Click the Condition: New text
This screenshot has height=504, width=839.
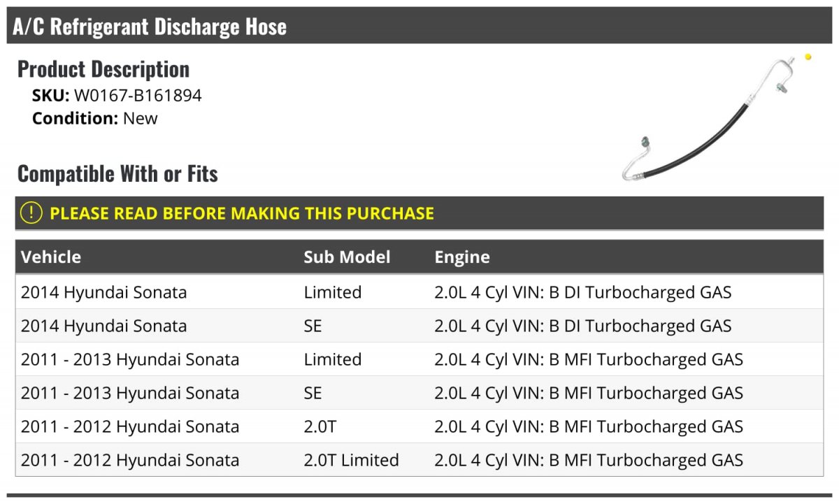tap(95, 118)
